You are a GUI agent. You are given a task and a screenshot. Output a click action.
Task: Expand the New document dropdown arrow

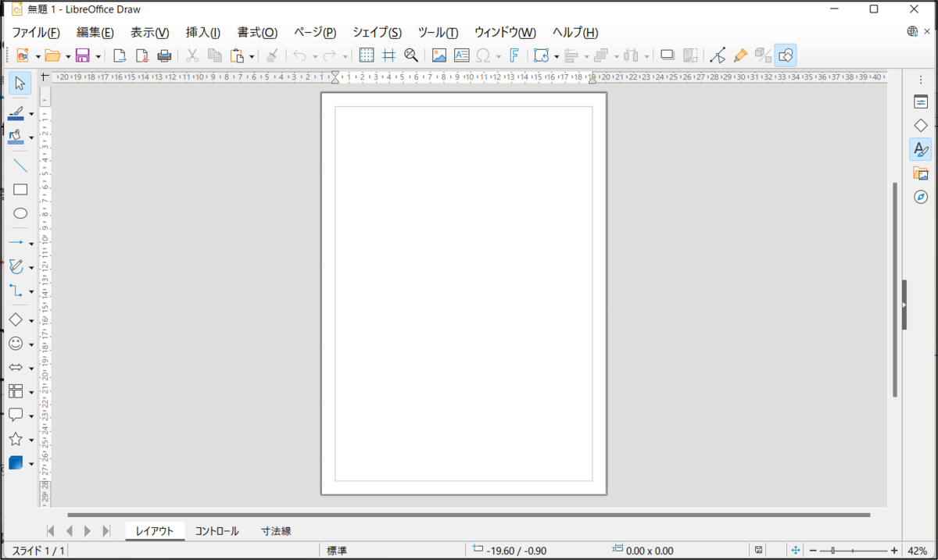click(38, 56)
